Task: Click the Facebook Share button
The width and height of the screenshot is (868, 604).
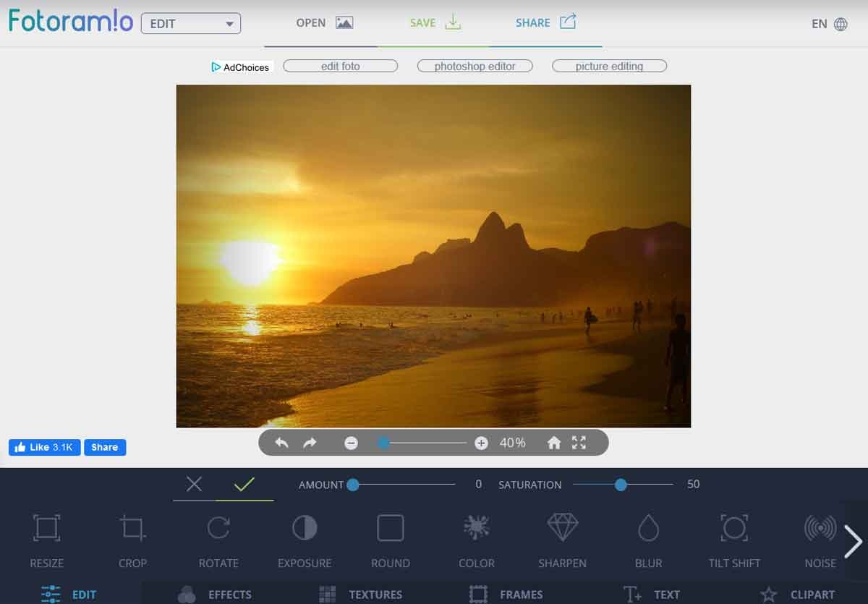Action: coord(105,447)
